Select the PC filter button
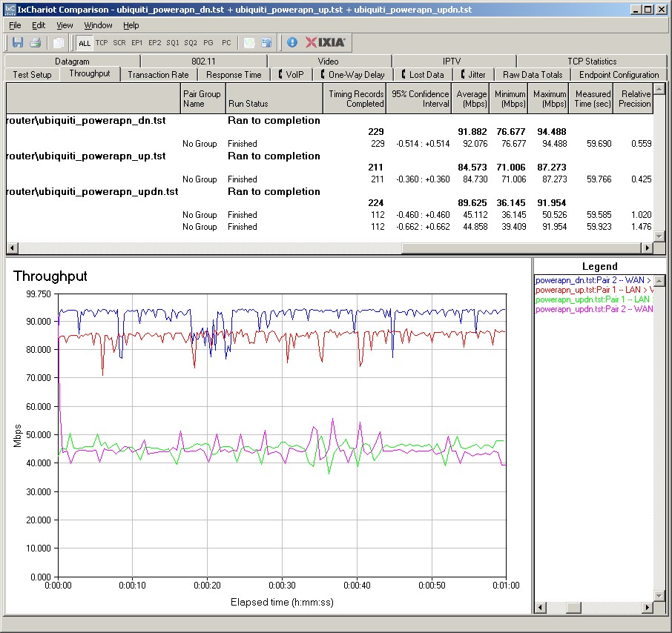This screenshot has width=672, height=633. click(226, 43)
